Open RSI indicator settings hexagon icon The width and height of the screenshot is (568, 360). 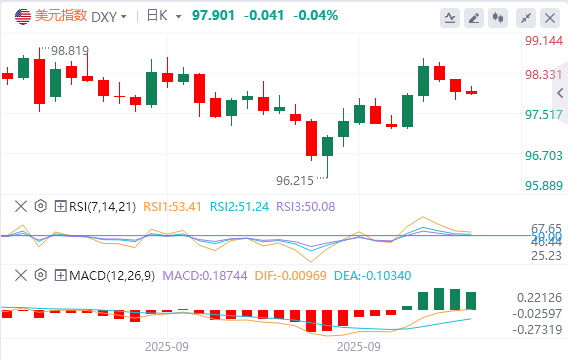tap(41, 206)
